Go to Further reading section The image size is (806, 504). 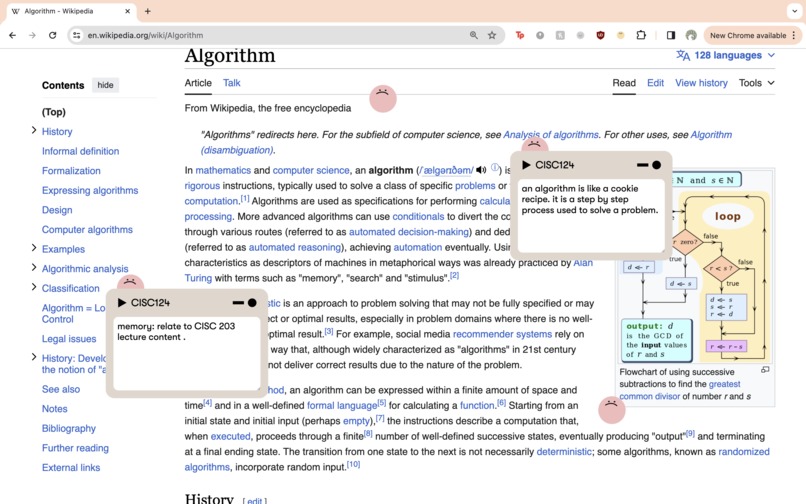coord(75,448)
